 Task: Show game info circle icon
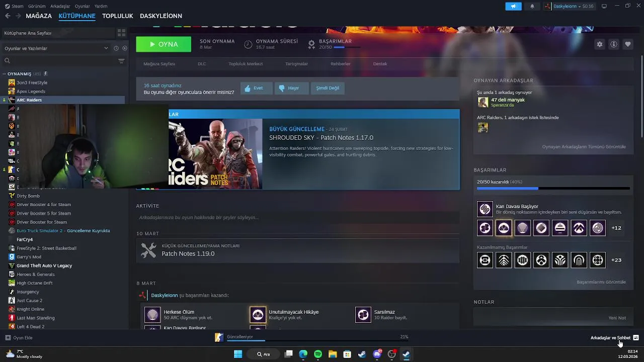[x=614, y=44]
